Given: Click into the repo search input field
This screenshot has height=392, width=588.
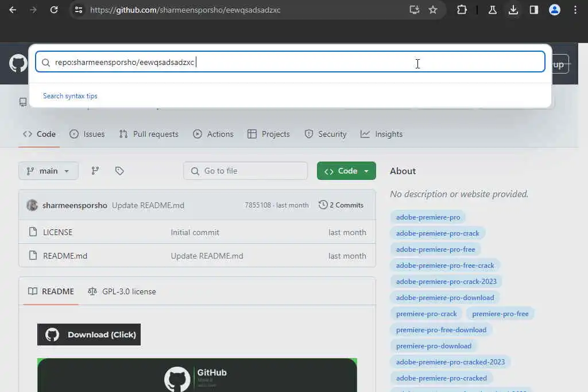Looking at the screenshot, I should (x=290, y=62).
